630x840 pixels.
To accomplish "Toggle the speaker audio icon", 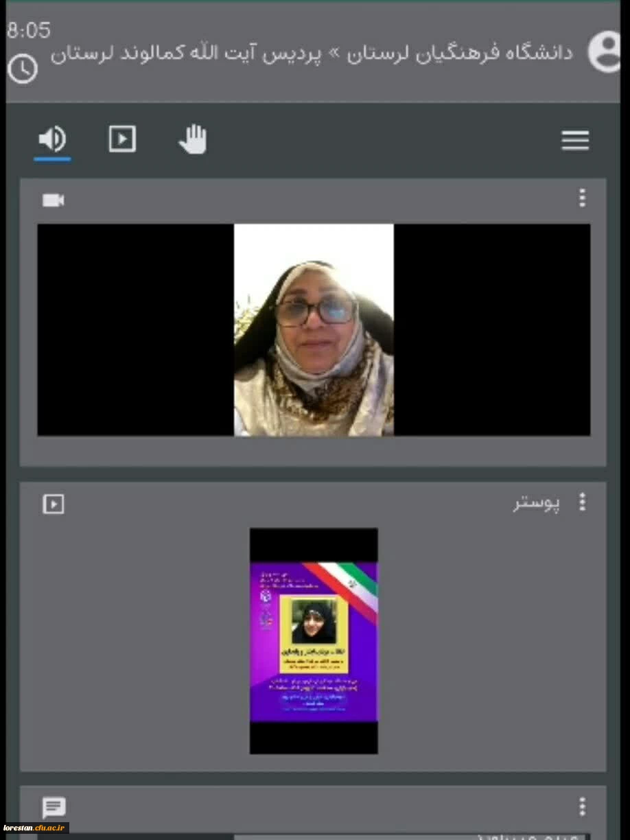I will pyautogui.click(x=52, y=139).
